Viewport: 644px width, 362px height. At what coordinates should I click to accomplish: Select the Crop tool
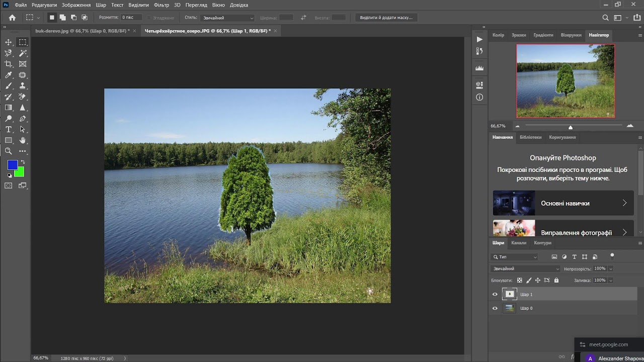click(9, 64)
